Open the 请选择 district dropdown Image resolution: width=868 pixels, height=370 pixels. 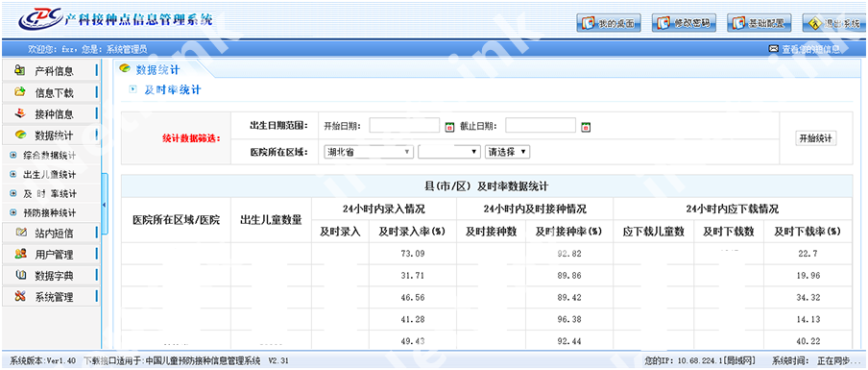pos(508,152)
